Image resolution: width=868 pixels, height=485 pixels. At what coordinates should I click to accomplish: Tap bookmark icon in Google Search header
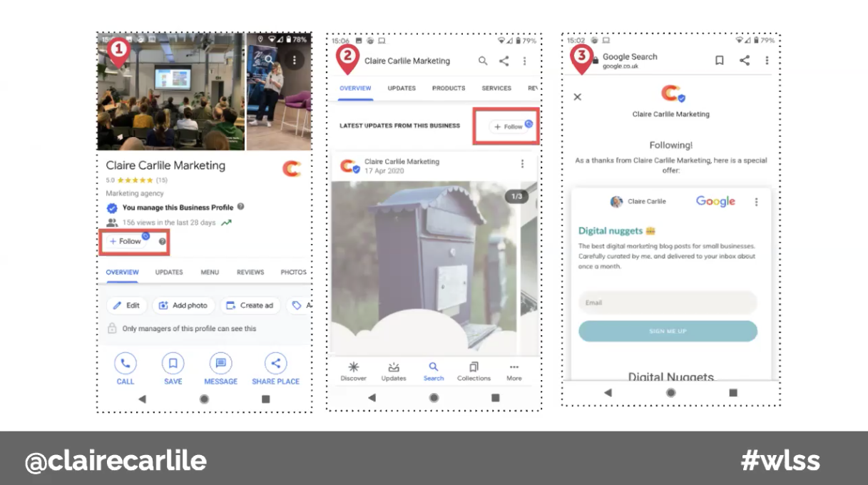(720, 61)
